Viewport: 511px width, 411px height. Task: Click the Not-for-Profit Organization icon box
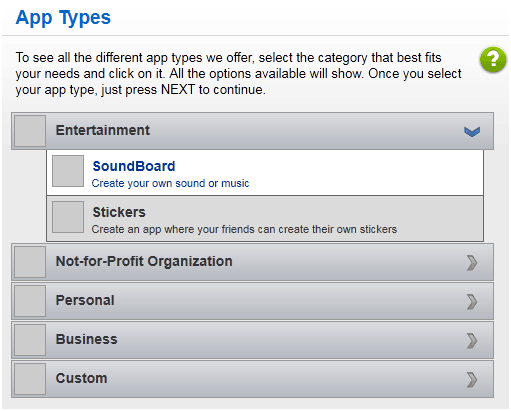(30, 262)
